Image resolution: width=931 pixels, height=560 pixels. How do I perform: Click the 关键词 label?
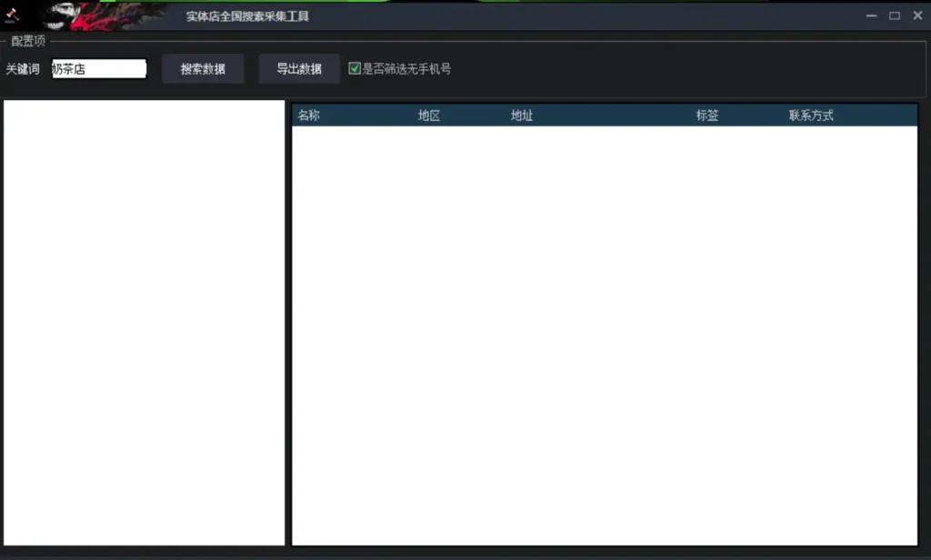(23, 69)
